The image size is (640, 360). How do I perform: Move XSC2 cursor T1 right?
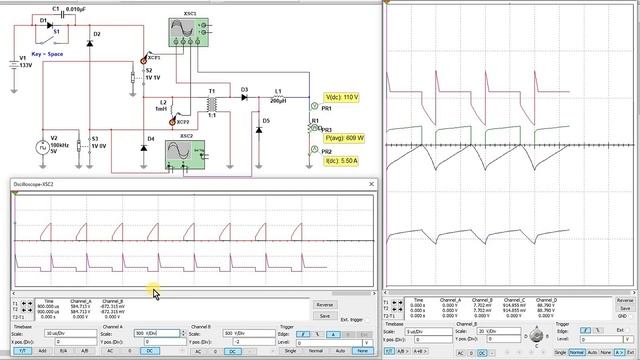30,304
